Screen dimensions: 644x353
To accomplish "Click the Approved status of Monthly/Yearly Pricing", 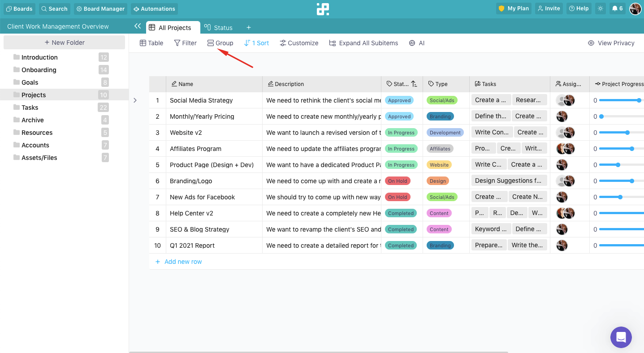I will pos(399,116).
